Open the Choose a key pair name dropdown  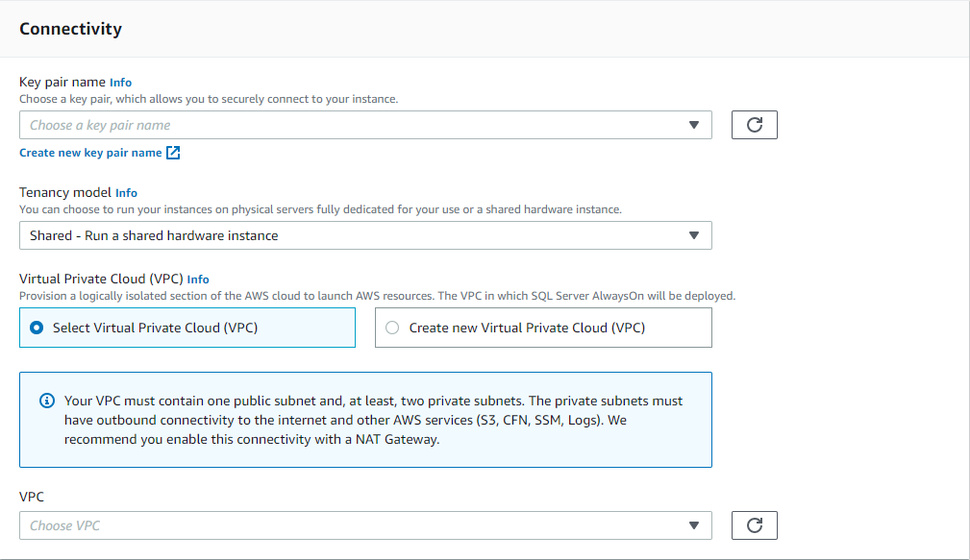pos(365,124)
